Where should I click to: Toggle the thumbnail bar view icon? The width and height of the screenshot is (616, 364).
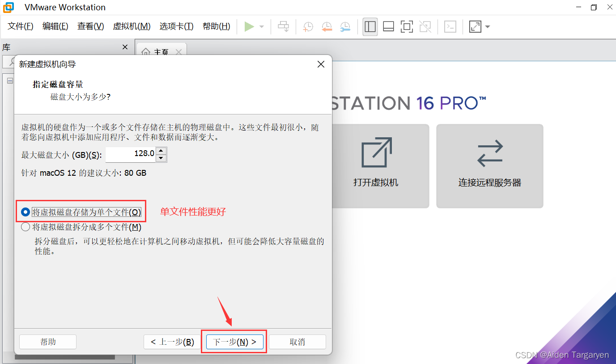(388, 27)
